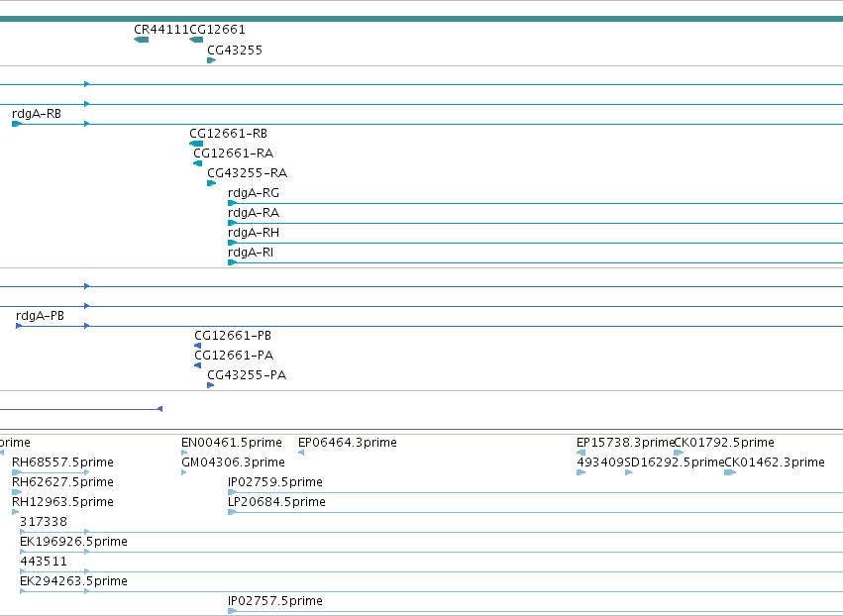Click the EP06464.3prime EST arrow glyph
The width and height of the screenshot is (843, 616).
pyautogui.click(x=301, y=454)
